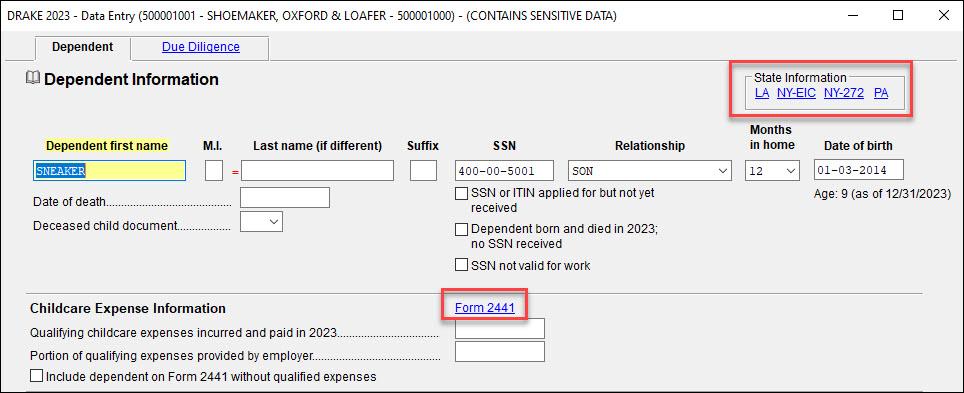Click the Age: 9 (as of 12/31/2023) text
Screen dimensions: 964x393
882,194
